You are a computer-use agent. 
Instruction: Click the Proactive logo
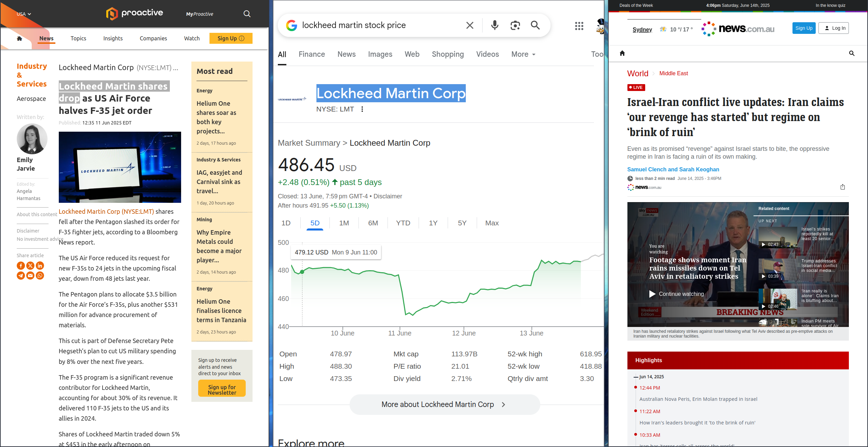coord(134,13)
